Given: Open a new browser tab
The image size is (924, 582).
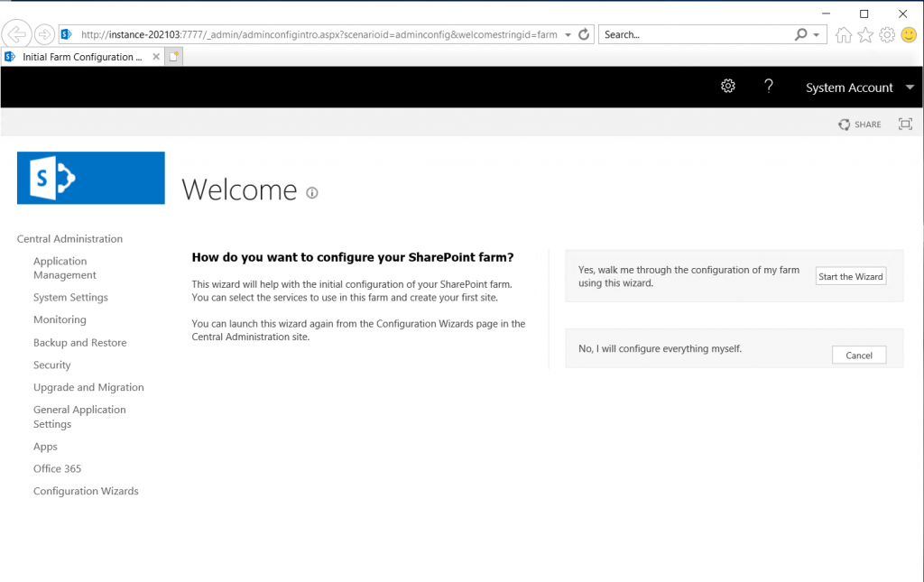Looking at the screenshot, I should pyautogui.click(x=174, y=56).
